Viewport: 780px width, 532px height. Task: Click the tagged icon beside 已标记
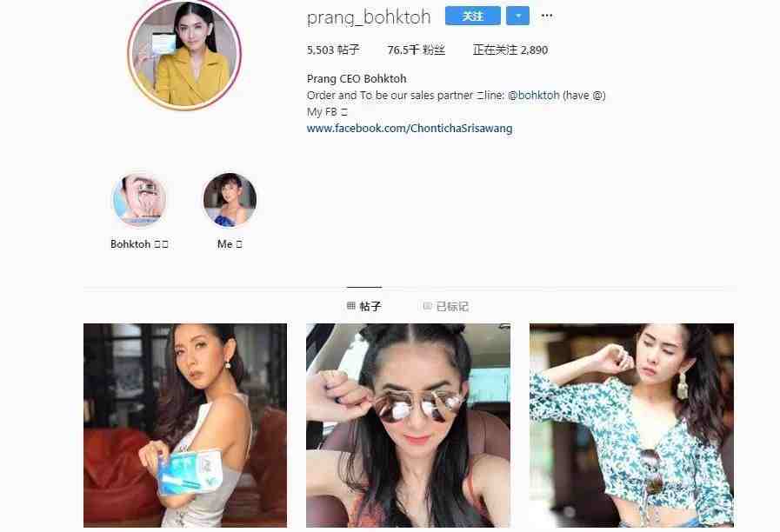tap(427, 306)
